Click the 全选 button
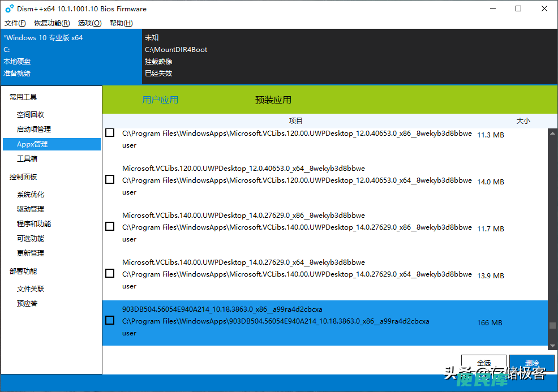The height and width of the screenshot is (392, 558). pyautogui.click(x=484, y=363)
